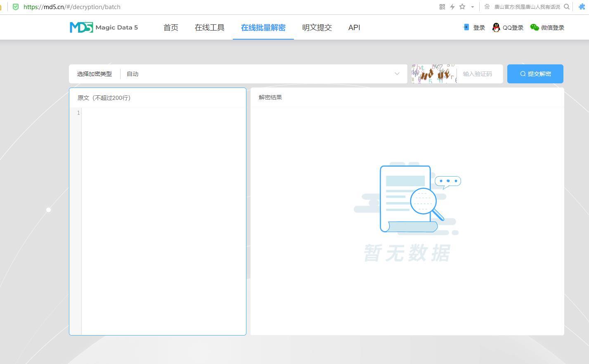Click the browser search magnifier icon

[x=567, y=7]
